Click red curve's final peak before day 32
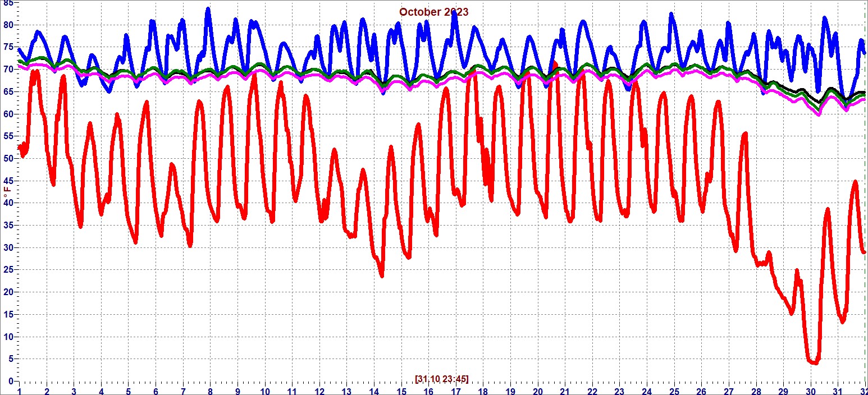Screen dimensions: 868x395 coord(855,181)
